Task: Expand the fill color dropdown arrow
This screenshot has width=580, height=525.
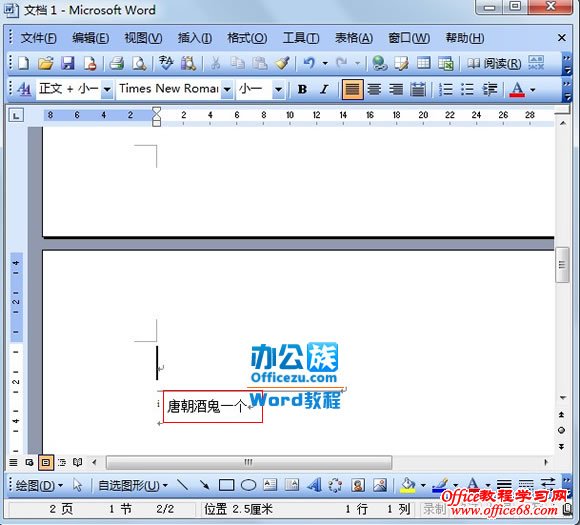Action: 423,485
